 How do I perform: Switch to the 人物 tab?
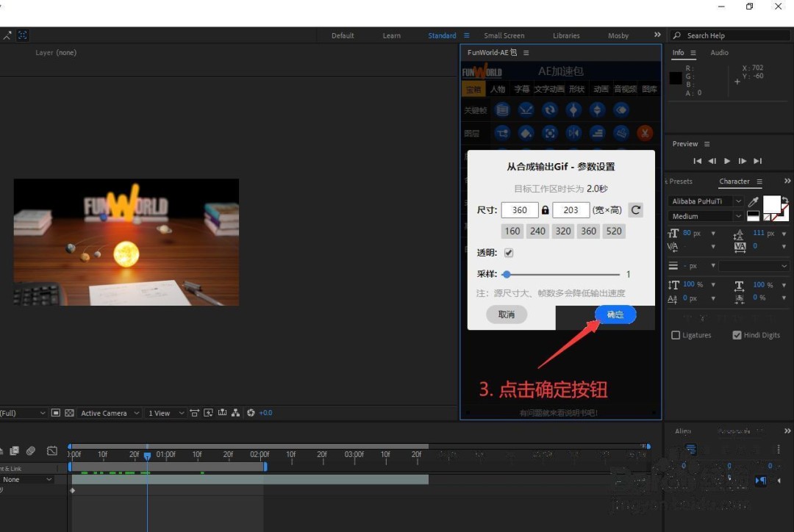498,89
